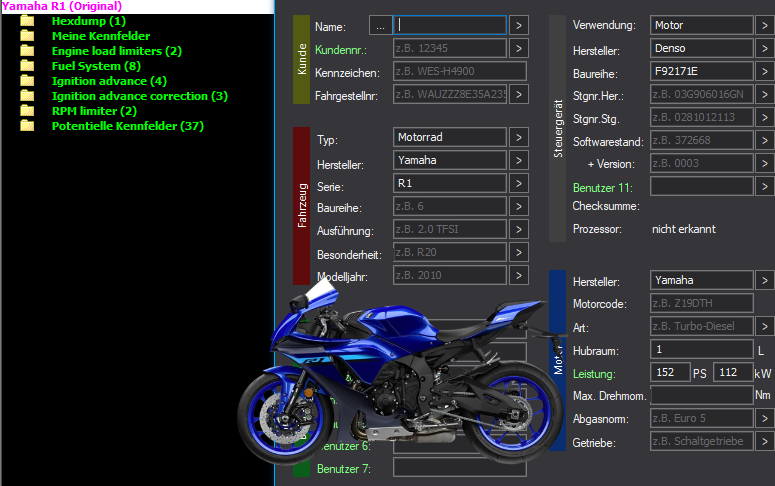This screenshot has height=486, width=775.
Task: Focus the Ausführung input field
Action: (450, 229)
